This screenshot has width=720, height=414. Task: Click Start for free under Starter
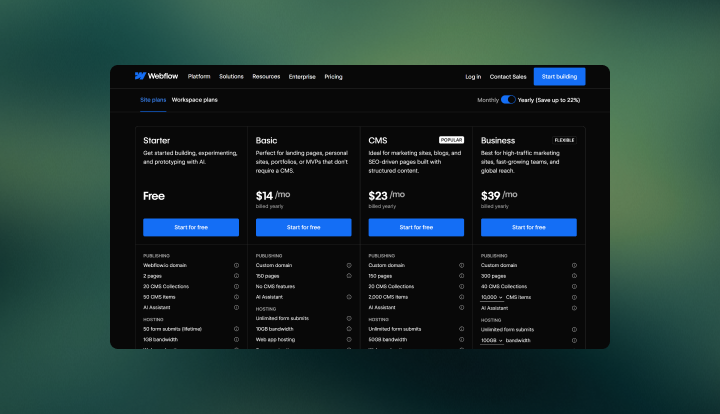191,227
